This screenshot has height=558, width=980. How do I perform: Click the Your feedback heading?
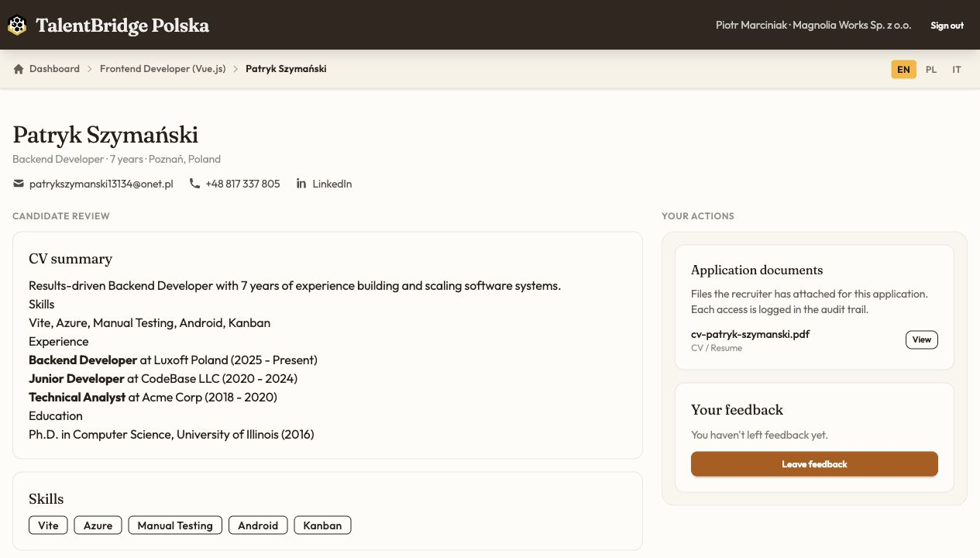[737, 409]
